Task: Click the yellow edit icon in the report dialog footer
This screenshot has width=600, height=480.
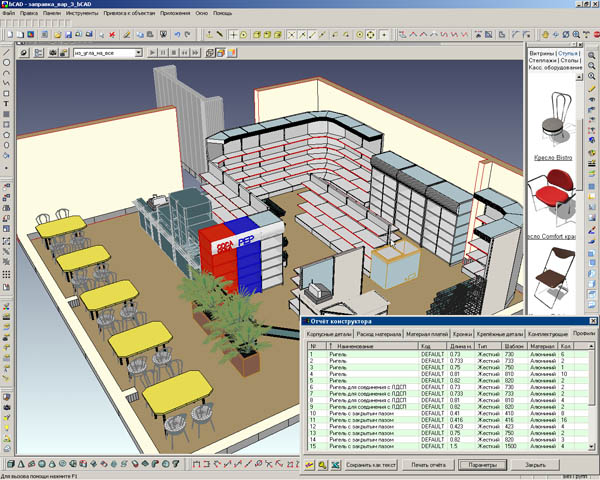Action: point(310,465)
